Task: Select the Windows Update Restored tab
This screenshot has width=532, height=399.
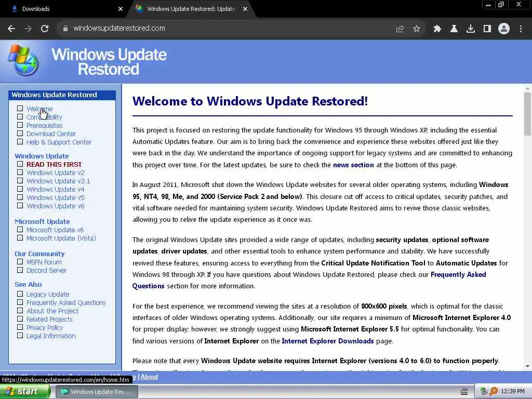Action: [x=191, y=9]
